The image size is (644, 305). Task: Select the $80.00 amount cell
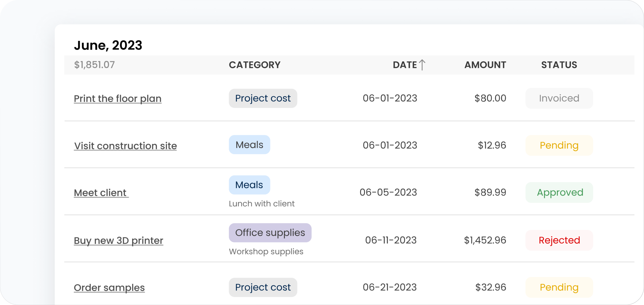coord(490,98)
